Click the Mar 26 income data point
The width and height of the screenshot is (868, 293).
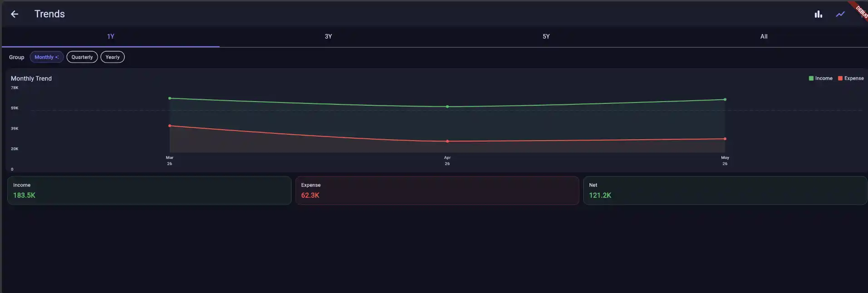[170, 98]
